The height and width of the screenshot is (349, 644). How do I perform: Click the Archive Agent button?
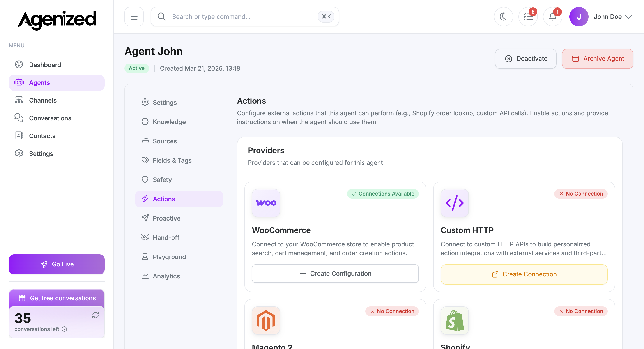(x=598, y=59)
